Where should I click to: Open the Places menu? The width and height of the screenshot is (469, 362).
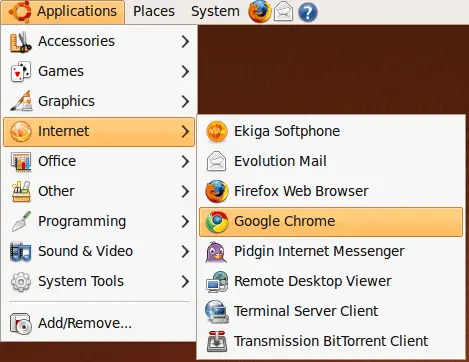(x=154, y=11)
